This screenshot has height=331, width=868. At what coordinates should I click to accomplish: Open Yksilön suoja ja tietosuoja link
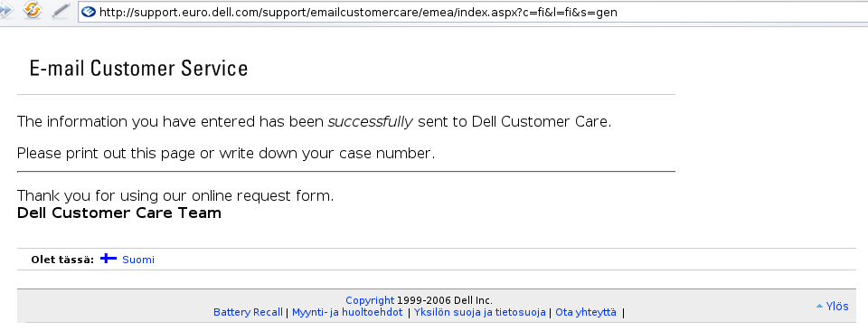pyautogui.click(x=480, y=312)
